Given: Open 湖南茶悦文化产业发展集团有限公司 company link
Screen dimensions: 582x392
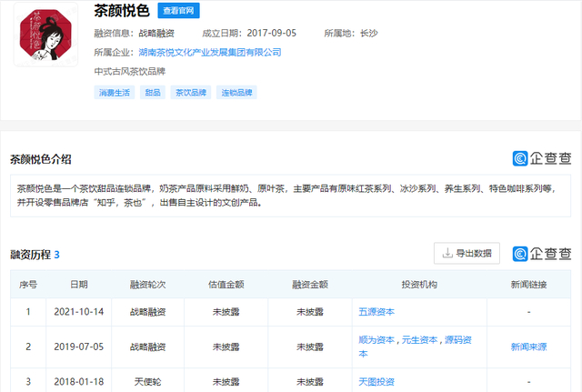Looking at the screenshot, I should tap(209, 53).
